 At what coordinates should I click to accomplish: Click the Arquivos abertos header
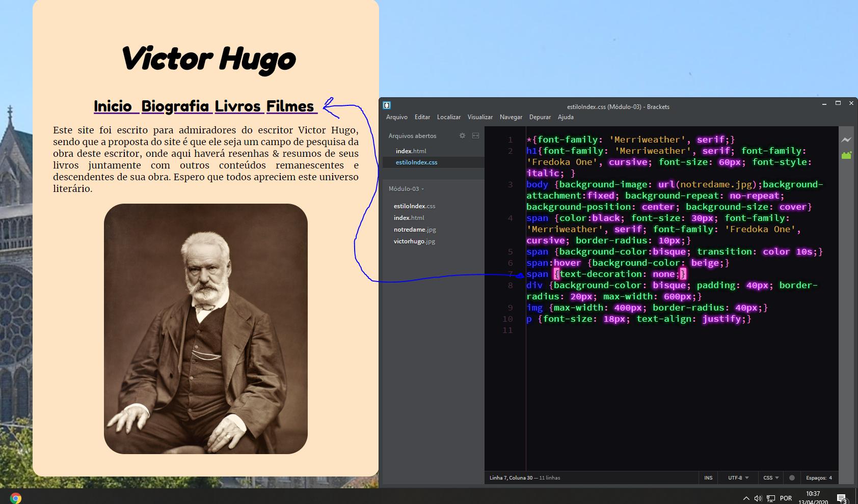coord(412,136)
